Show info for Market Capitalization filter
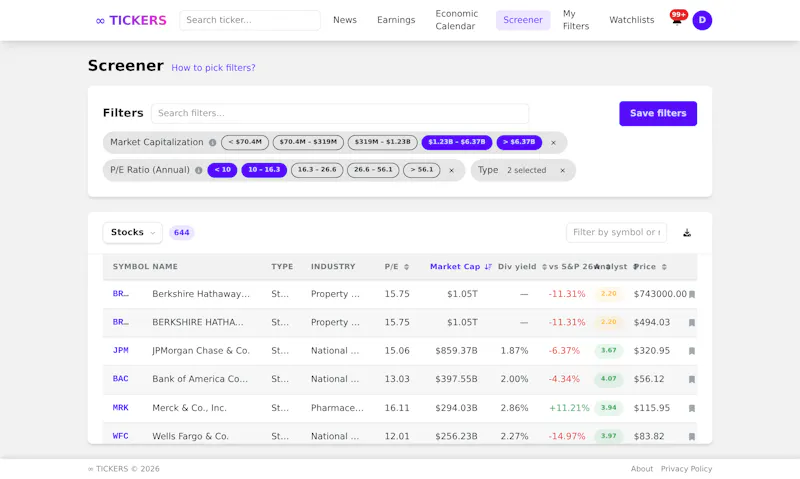 (x=212, y=142)
